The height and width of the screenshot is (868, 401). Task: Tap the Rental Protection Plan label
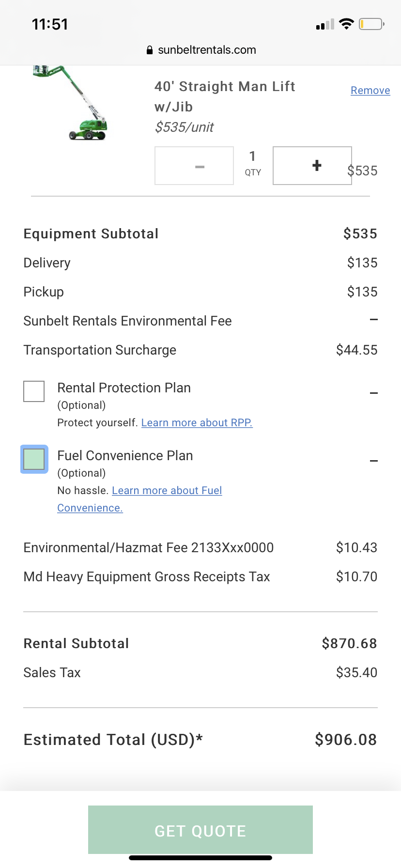124,388
